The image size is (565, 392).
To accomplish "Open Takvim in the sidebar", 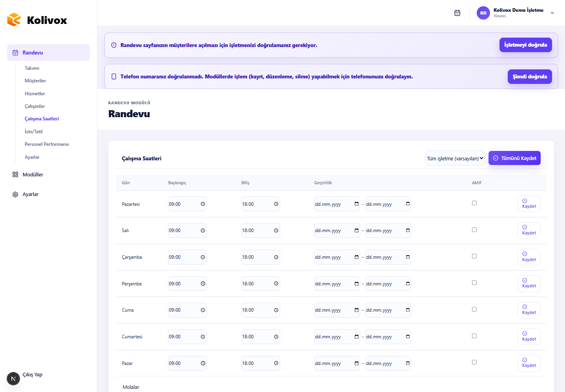I will [32, 68].
